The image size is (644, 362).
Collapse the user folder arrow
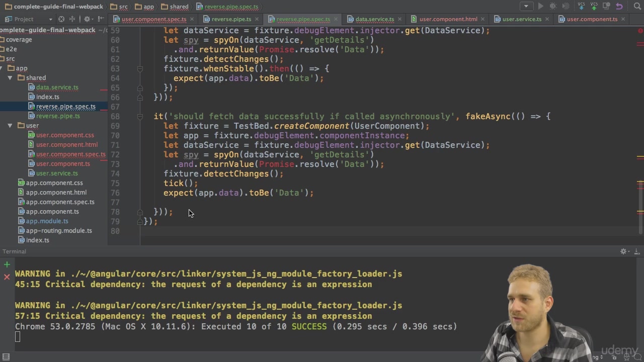point(10,126)
